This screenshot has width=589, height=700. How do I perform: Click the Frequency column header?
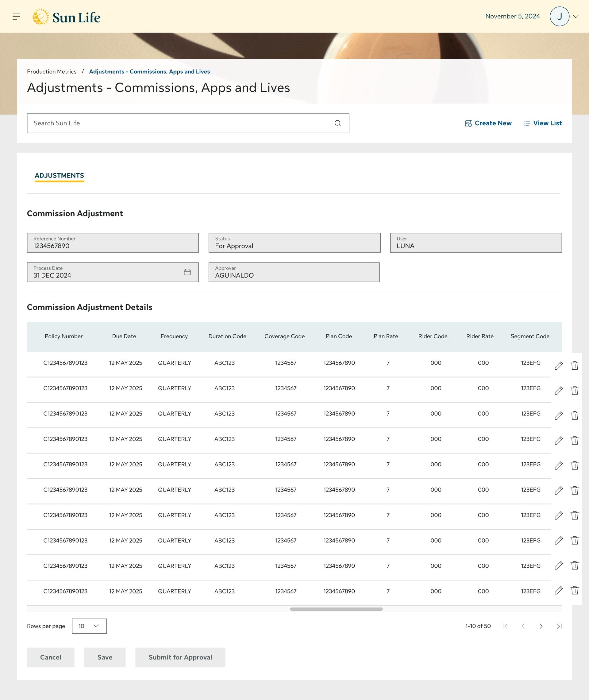pos(174,336)
